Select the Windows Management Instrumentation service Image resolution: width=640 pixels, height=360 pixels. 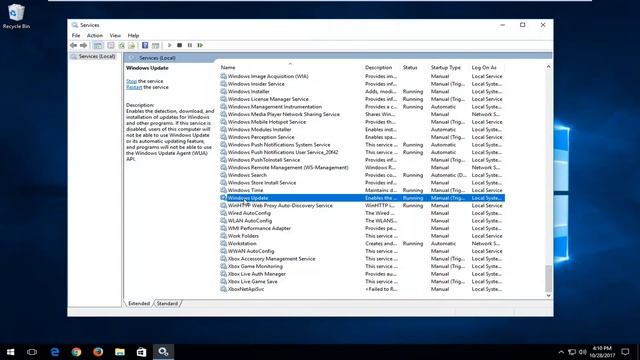[362, 107]
